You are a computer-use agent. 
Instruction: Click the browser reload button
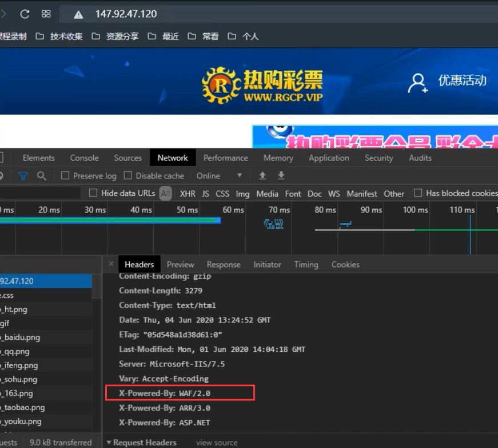tap(25, 14)
